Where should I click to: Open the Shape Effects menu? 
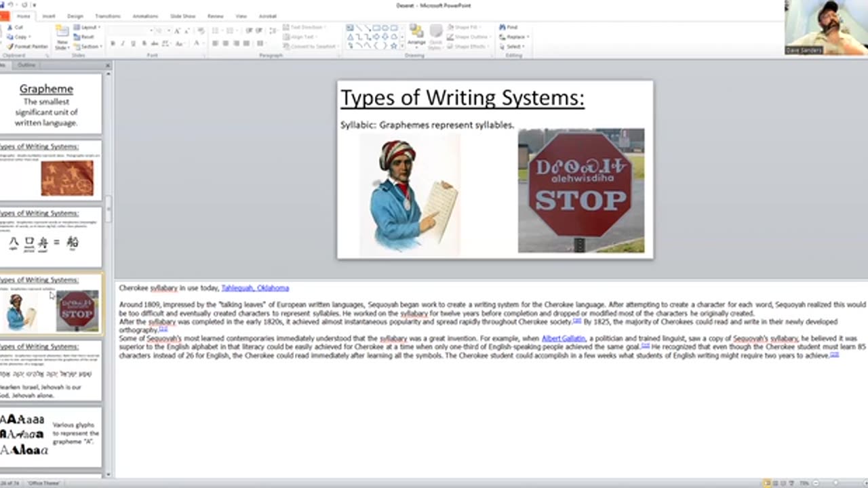tap(467, 46)
